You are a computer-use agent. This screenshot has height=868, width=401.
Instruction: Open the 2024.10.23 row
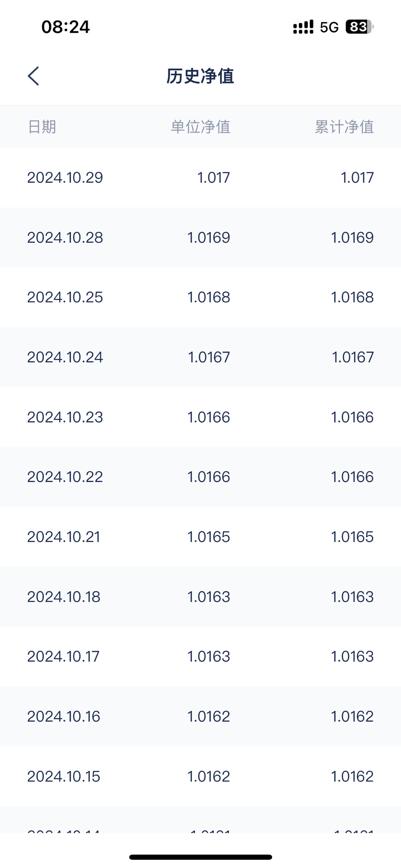[200, 417]
